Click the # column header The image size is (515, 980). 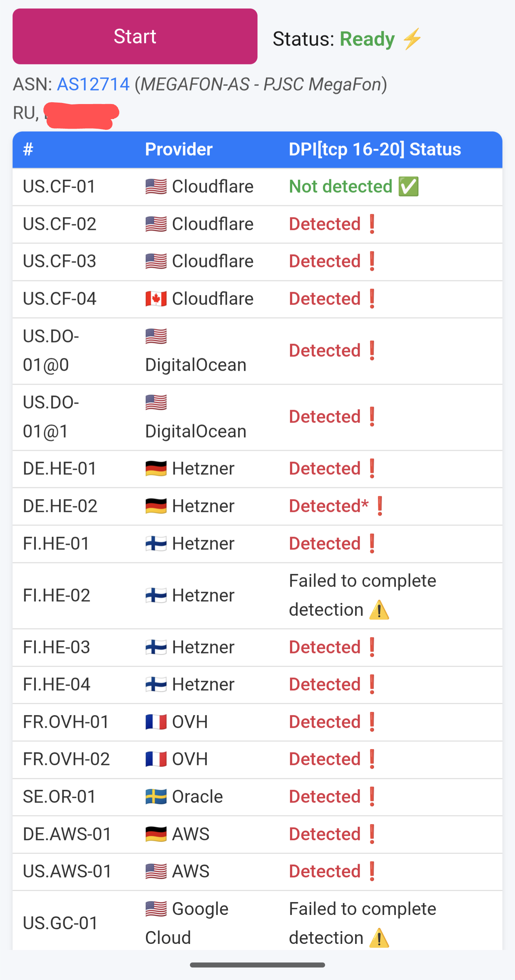[x=28, y=149]
